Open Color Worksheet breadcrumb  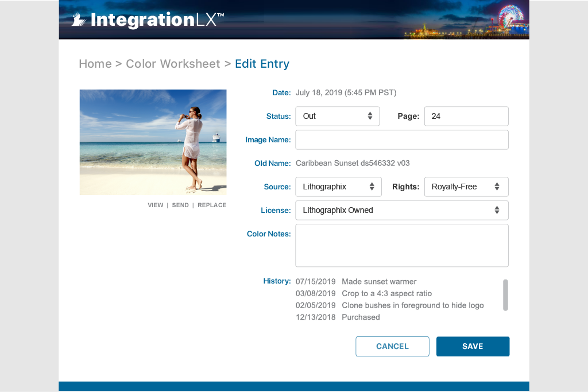[173, 64]
